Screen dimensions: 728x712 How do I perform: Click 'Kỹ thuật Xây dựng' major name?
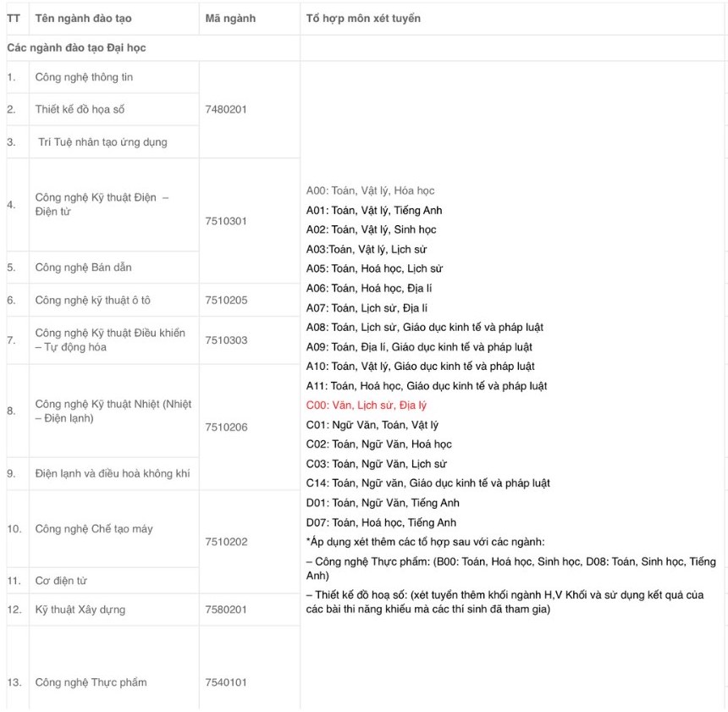80,610
